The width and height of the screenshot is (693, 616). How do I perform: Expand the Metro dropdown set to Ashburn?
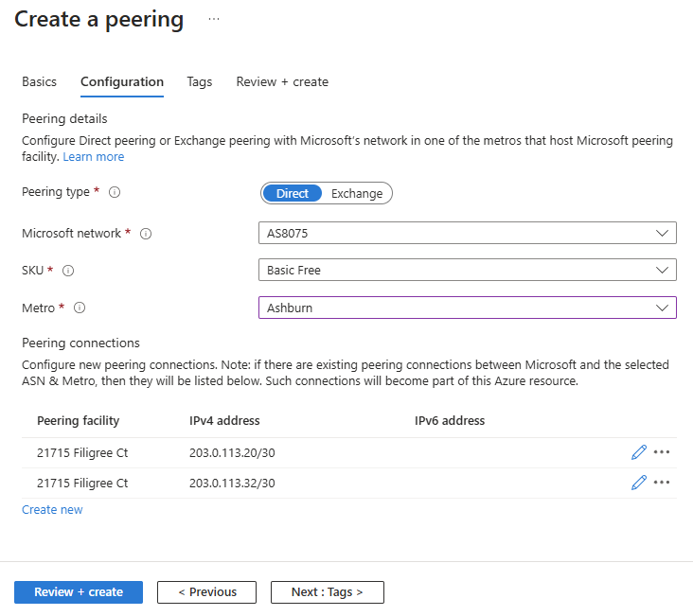(467, 308)
